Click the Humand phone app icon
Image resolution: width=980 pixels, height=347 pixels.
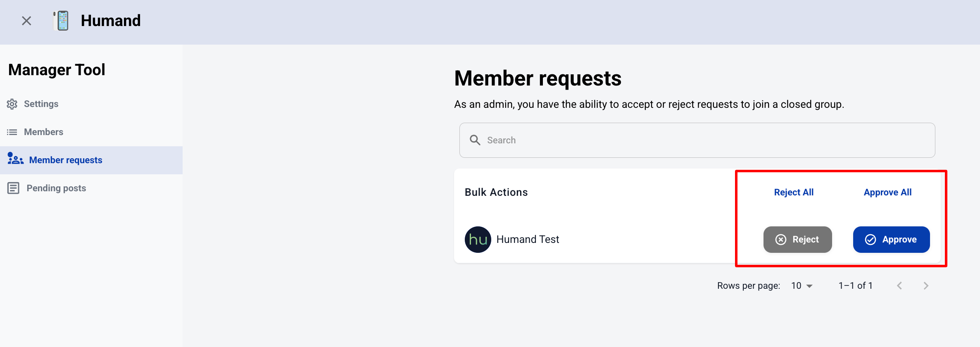(62, 21)
